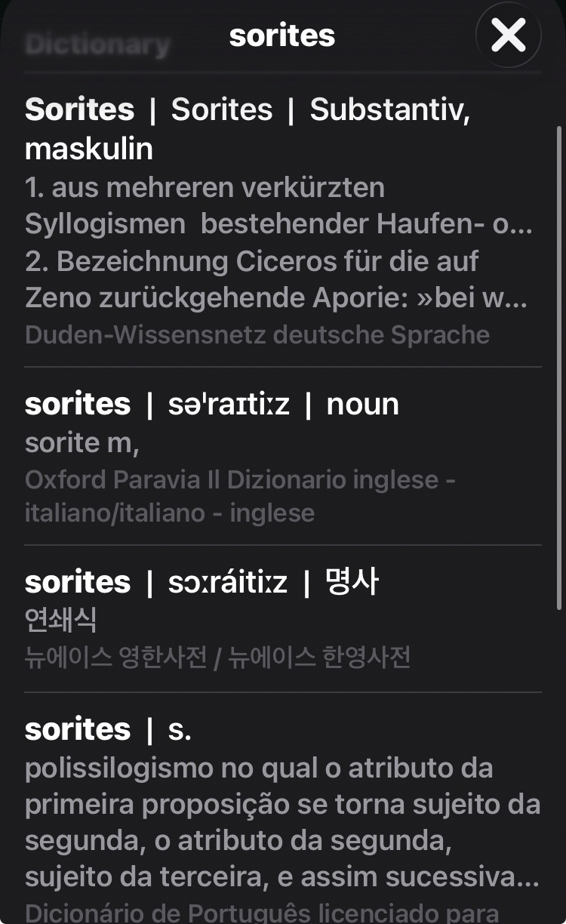
Task: Tap the 'Dicionário de Português' source label
Action: (261, 913)
